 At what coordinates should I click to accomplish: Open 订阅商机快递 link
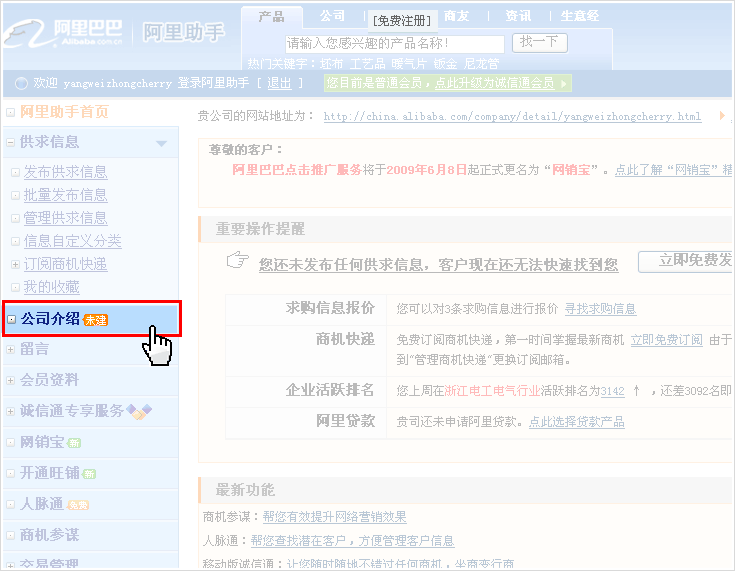65,263
